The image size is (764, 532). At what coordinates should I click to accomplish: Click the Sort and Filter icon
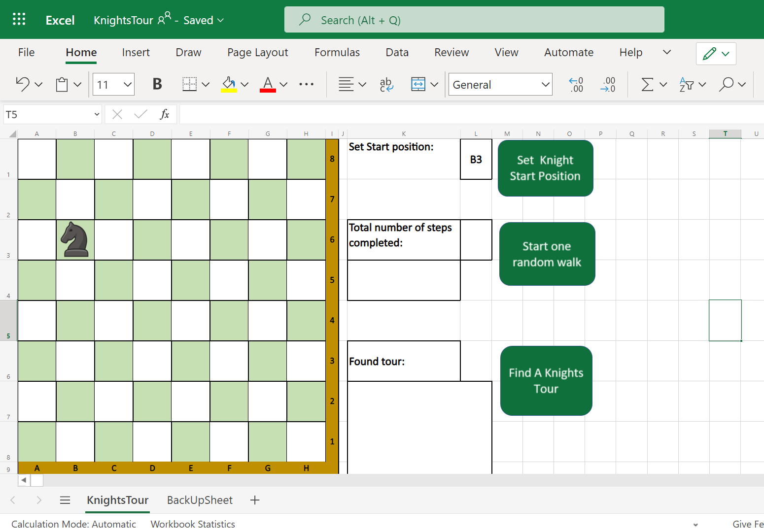(x=686, y=84)
